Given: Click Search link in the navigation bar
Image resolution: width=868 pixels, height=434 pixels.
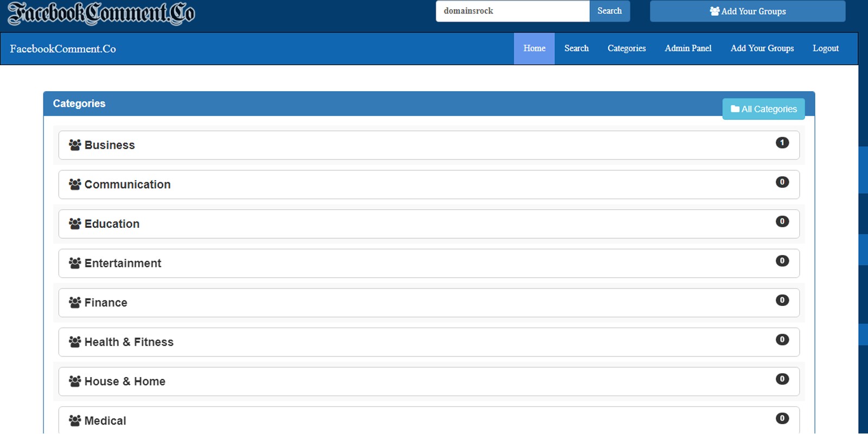Looking at the screenshot, I should (576, 48).
